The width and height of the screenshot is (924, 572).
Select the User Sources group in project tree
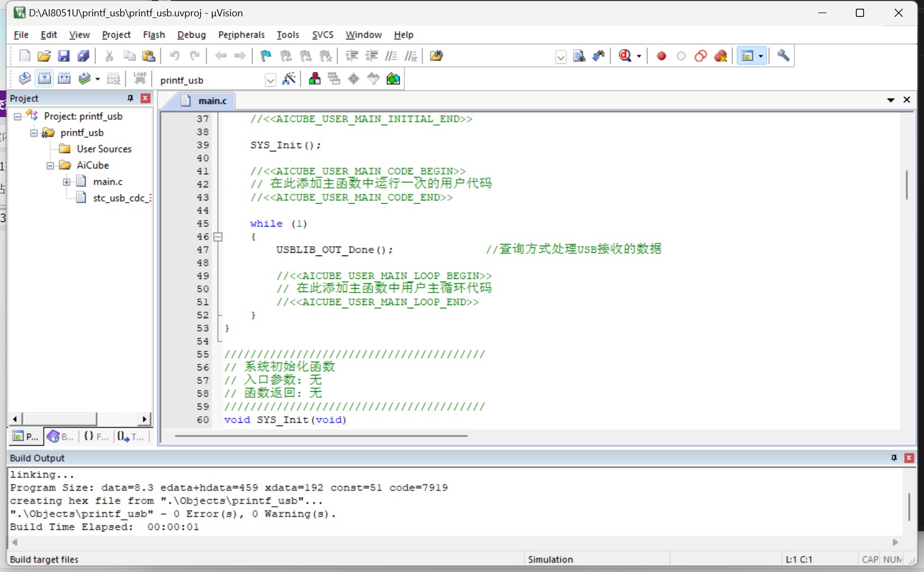pos(104,149)
